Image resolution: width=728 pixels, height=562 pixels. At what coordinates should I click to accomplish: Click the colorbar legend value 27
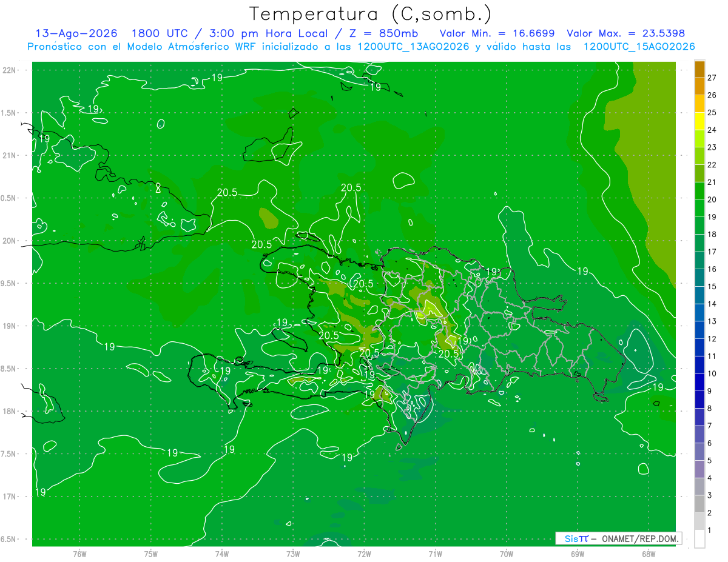tap(712, 77)
